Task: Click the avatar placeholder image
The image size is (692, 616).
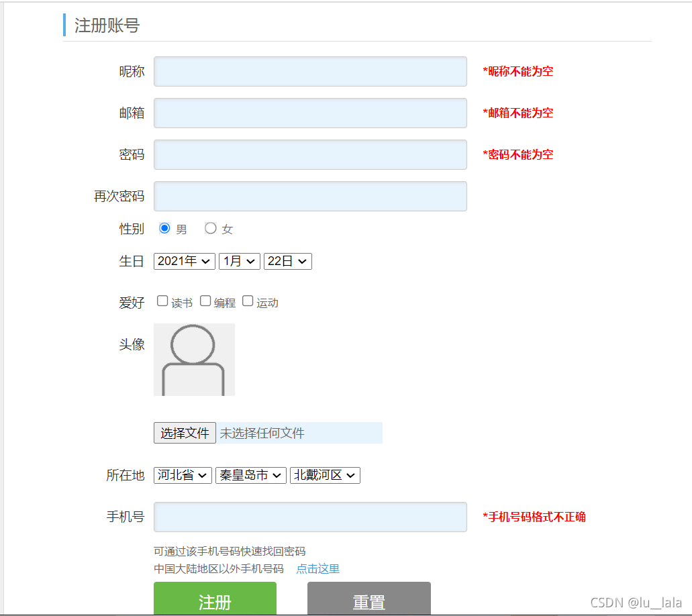Action: pos(194,360)
